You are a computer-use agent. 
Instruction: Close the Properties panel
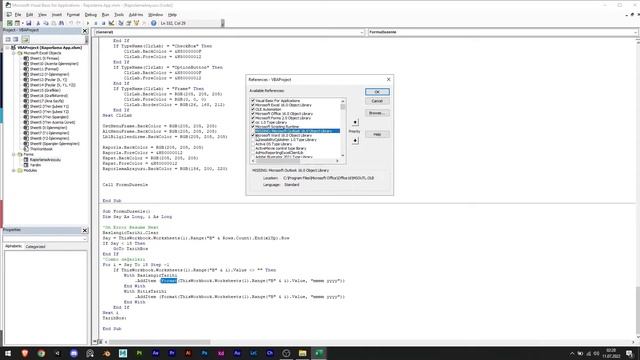coord(85,230)
